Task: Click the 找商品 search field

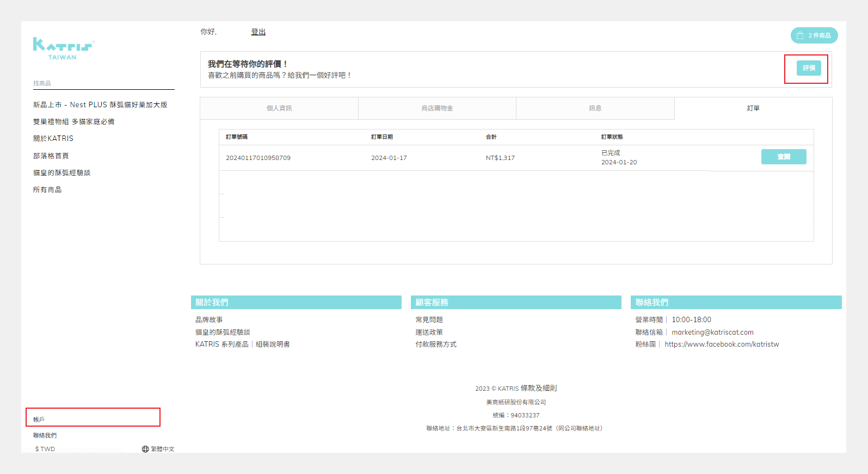Action: click(x=103, y=83)
